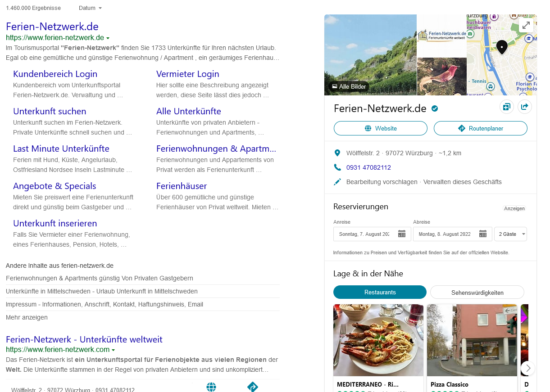Image resolution: width=550 pixels, height=392 pixels.
Task: Switch to the Sehenswürdigkeiten tab
Action: [x=477, y=292]
